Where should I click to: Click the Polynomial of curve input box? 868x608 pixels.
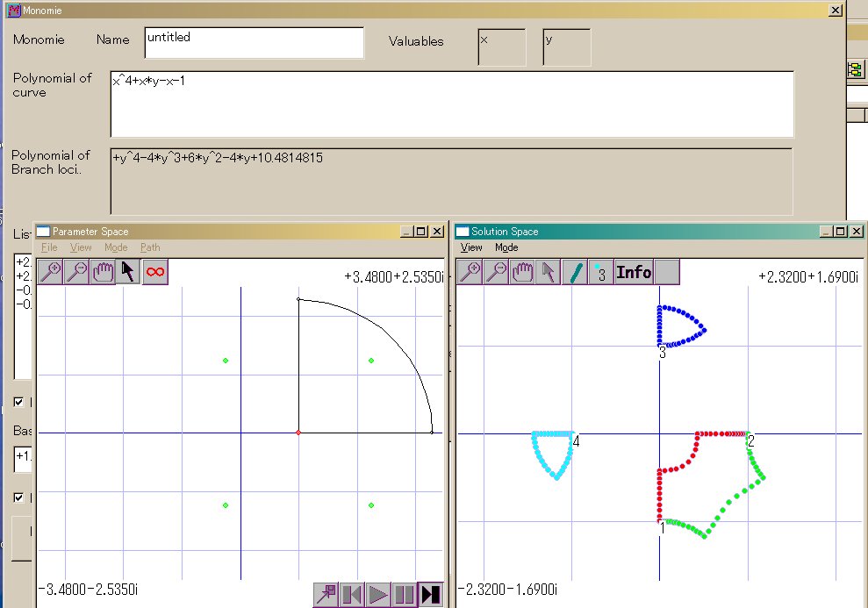pos(452,104)
